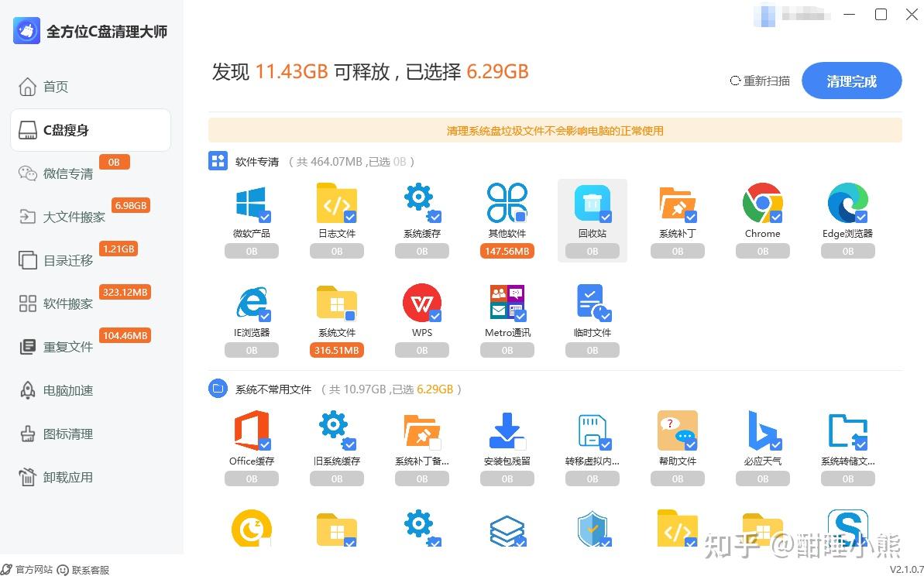Click the orange notice banner 清理系统盘垃圾文件...

pyautogui.click(x=555, y=131)
